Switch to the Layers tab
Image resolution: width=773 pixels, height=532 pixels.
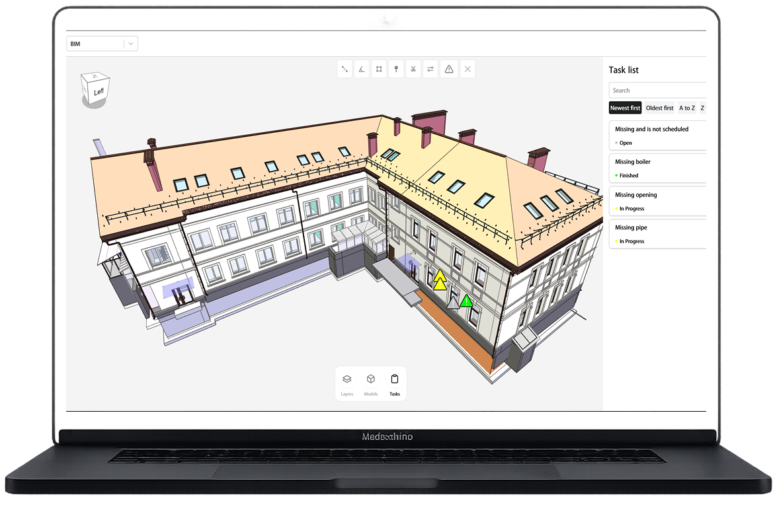click(x=346, y=384)
